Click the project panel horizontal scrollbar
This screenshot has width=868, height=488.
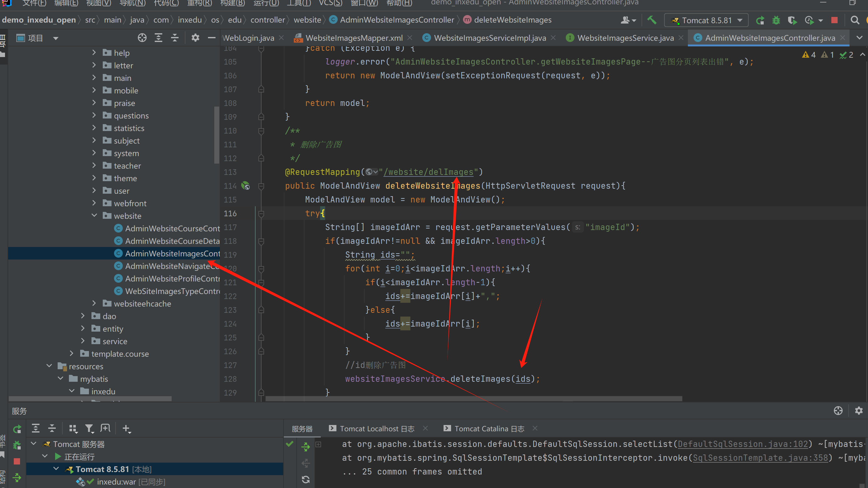click(x=90, y=399)
